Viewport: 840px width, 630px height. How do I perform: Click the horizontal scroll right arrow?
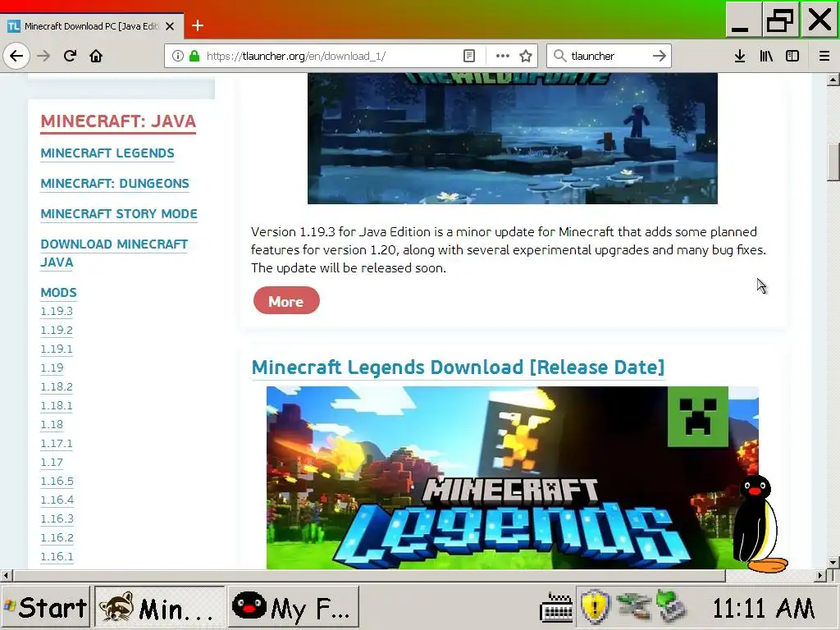pos(820,576)
